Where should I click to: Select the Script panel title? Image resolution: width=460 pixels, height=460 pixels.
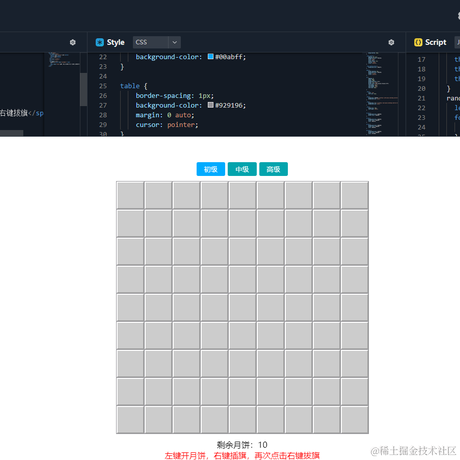[x=435, y=42]
